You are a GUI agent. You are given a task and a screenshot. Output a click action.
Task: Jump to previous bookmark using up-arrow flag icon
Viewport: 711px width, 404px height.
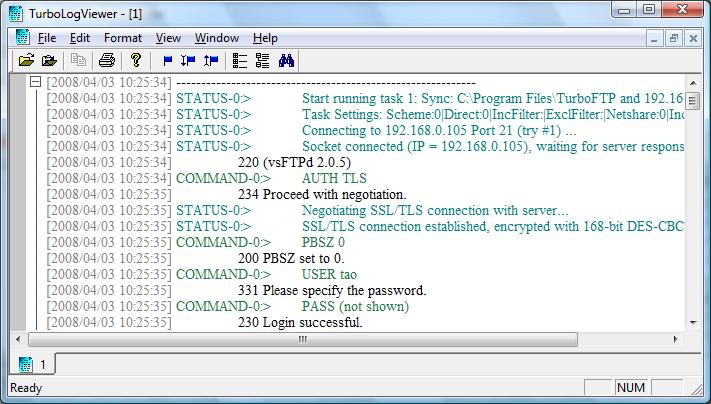pyautogui.click(x=211, y=60)
